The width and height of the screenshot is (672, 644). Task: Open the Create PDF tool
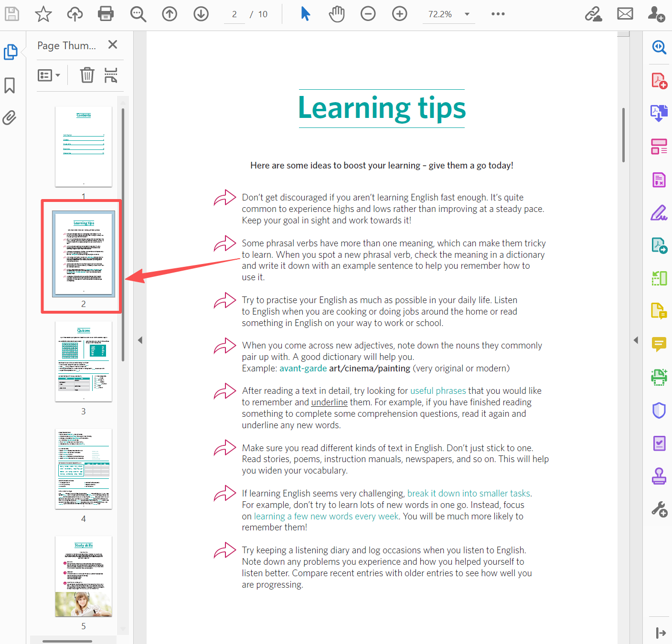pyautogui.click(x=659, y=80)
